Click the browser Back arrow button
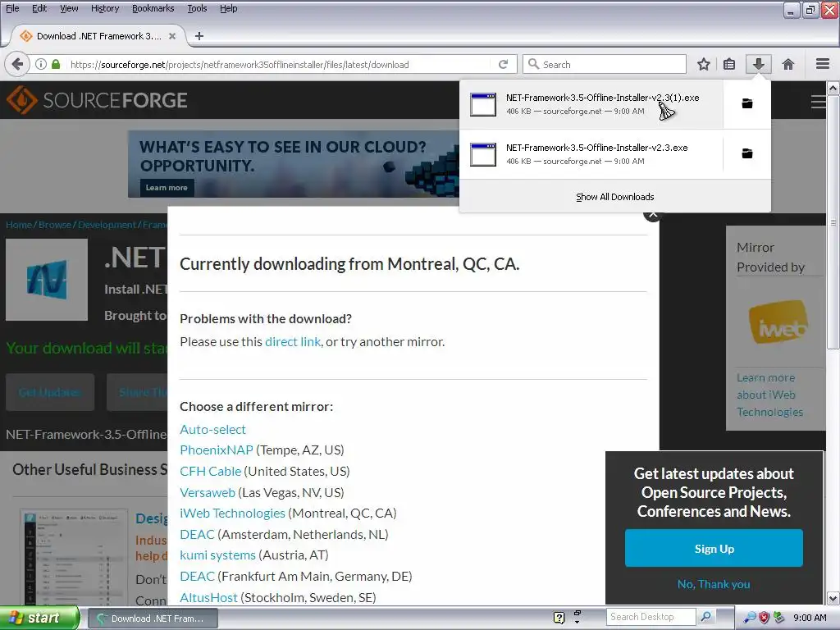840x630 pixels. tap(17, 64)
